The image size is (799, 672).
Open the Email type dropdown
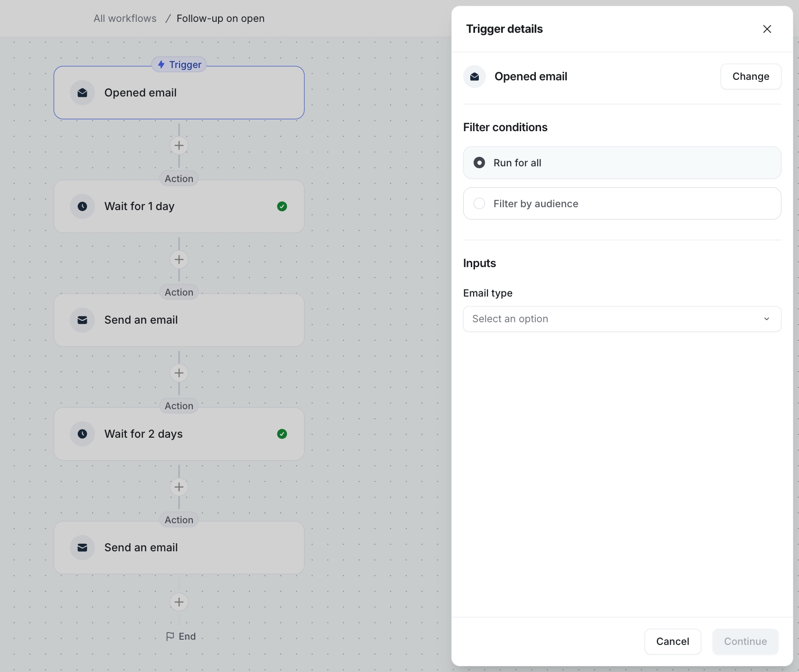[622, 319]
